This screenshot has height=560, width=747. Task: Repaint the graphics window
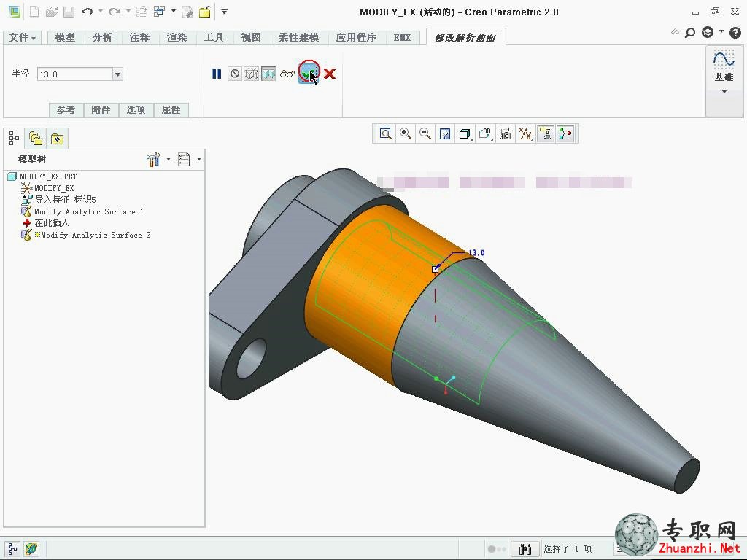tap(445, 134)
